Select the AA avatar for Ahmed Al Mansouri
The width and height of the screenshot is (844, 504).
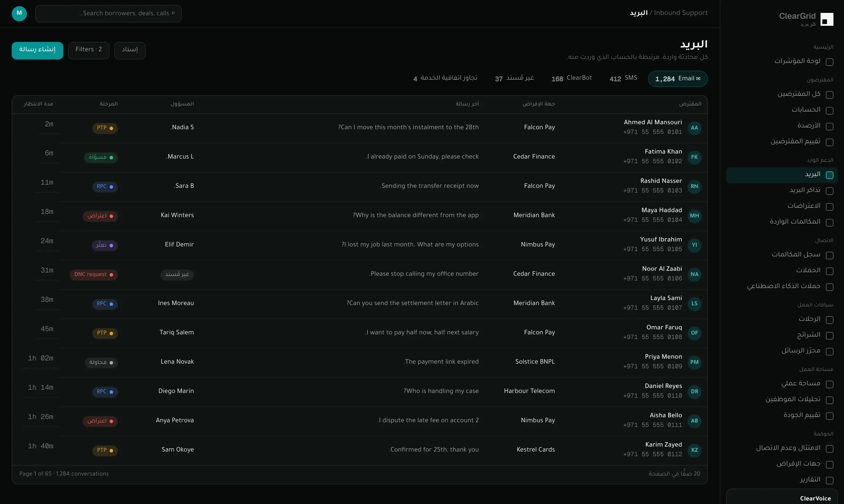click(694, 128)
